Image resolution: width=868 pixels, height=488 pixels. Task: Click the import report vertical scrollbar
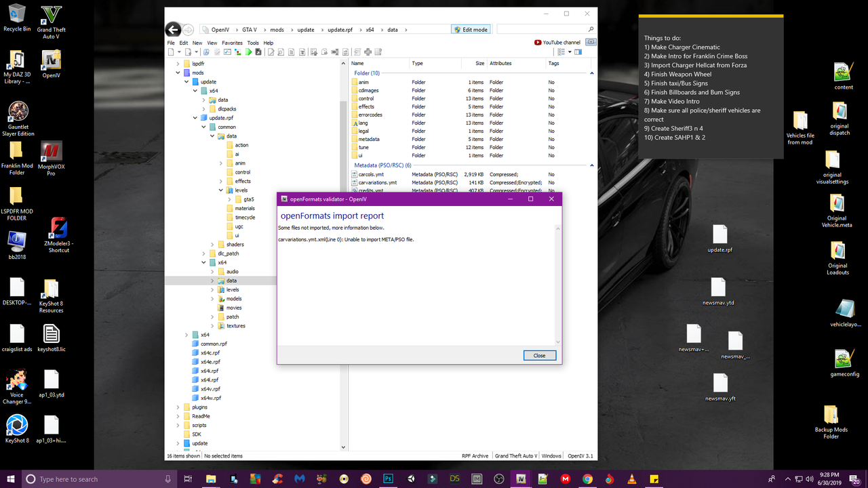[x=558, y=285]
